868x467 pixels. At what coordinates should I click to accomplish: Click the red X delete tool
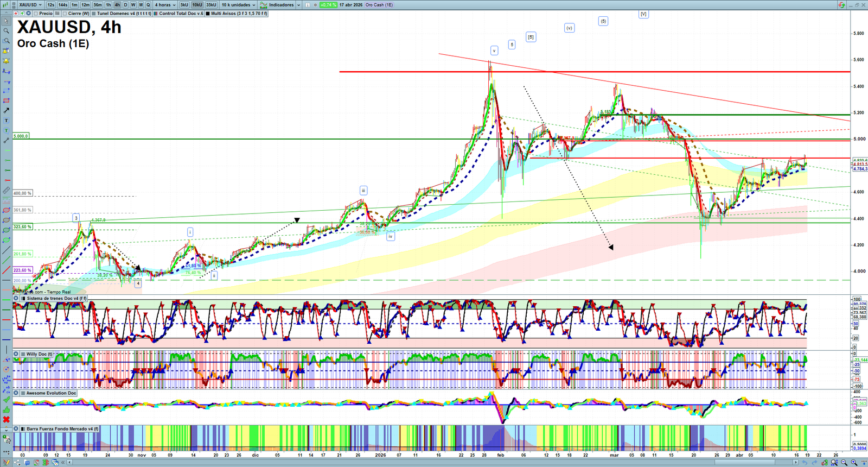tap(6, 420)
